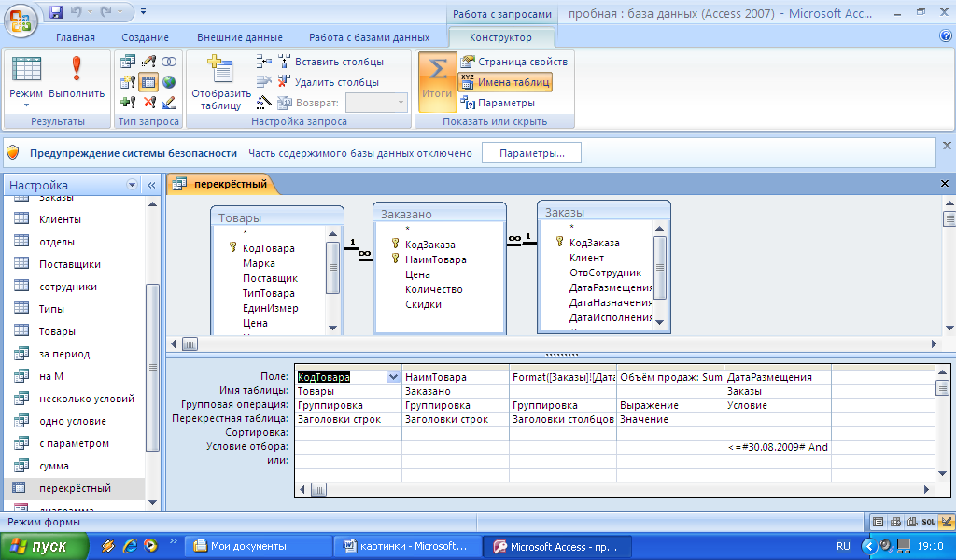This screenshot has height=560, width=956.
Task: Open query Параметры in ribbon
Action: click(498, 103)
